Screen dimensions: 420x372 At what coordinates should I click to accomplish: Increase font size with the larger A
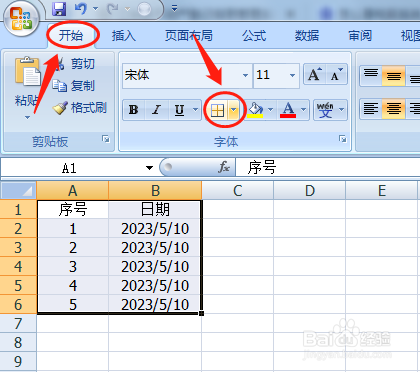314,74
